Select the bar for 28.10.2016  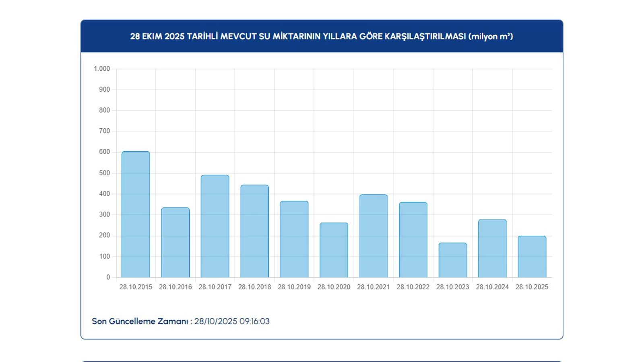[x=175, y=243]
